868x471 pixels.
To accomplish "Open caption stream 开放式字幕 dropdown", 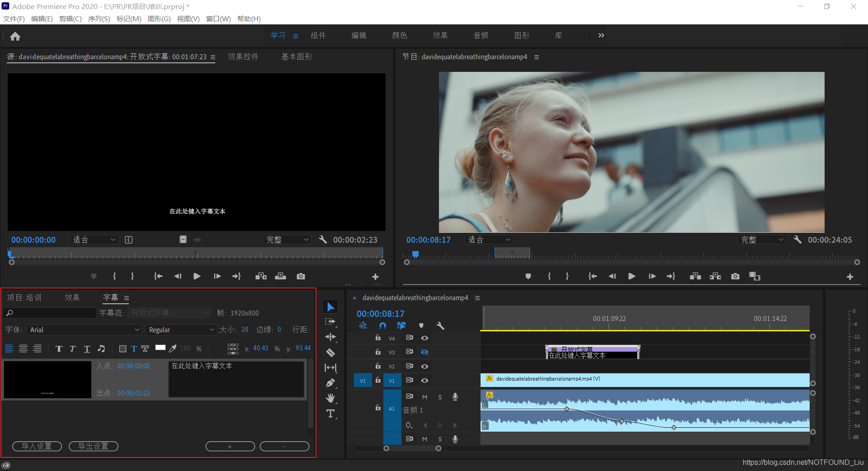I will [169, 313].
